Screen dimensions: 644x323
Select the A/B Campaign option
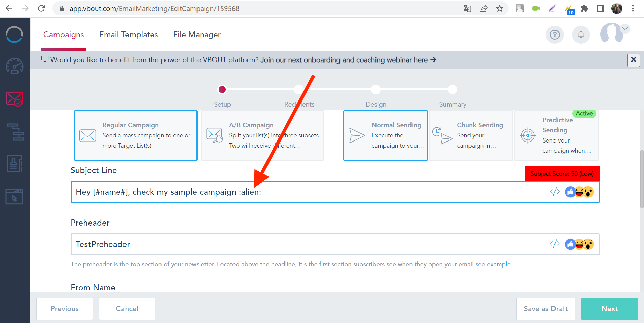coord(262,135)
